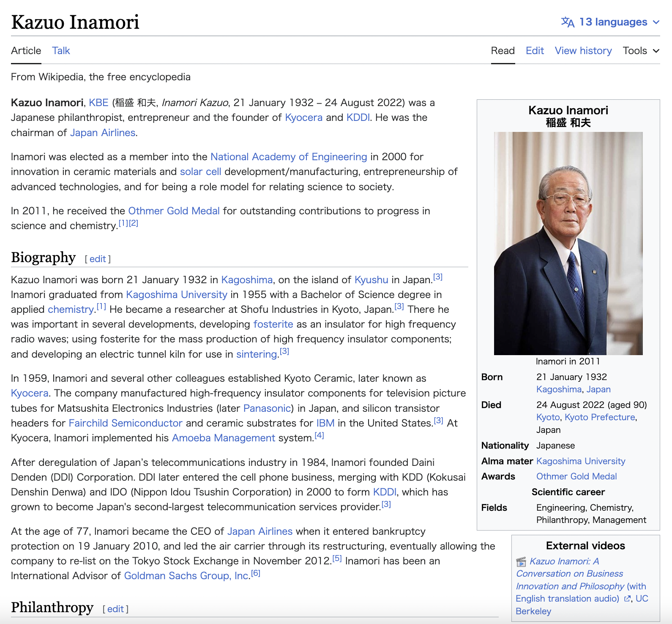Edit the Biography section
This screenshot has height=624, width=672.
98,259
